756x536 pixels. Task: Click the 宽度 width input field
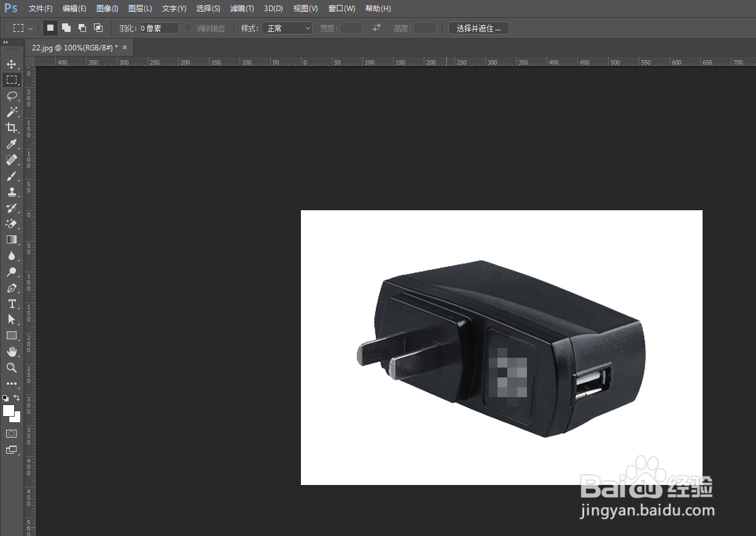coord(351,28)
